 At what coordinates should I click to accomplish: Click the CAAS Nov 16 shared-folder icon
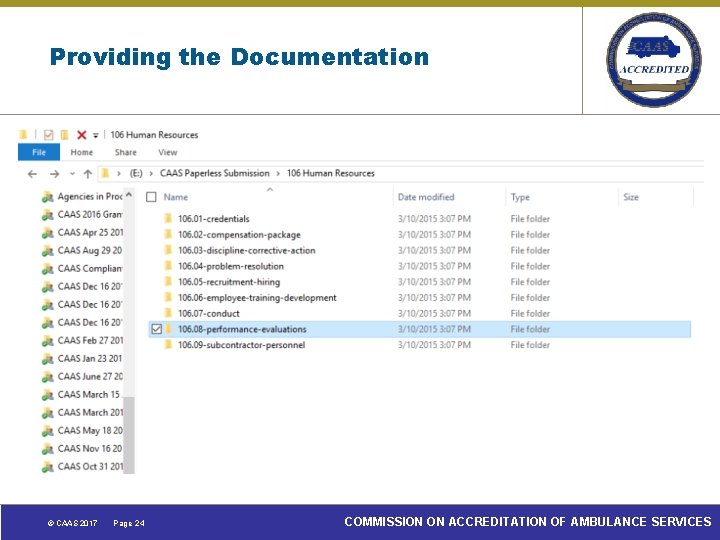(48, 449)
